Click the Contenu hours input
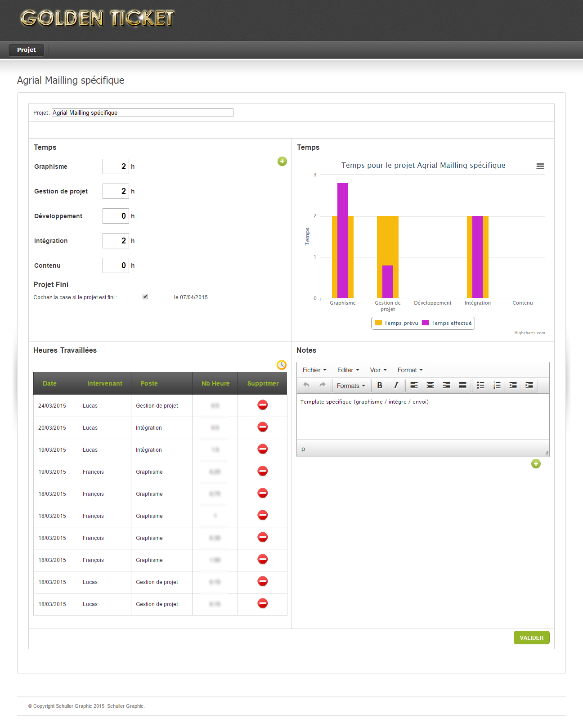The height and width of the screenshot is (728, 583). 116,265
